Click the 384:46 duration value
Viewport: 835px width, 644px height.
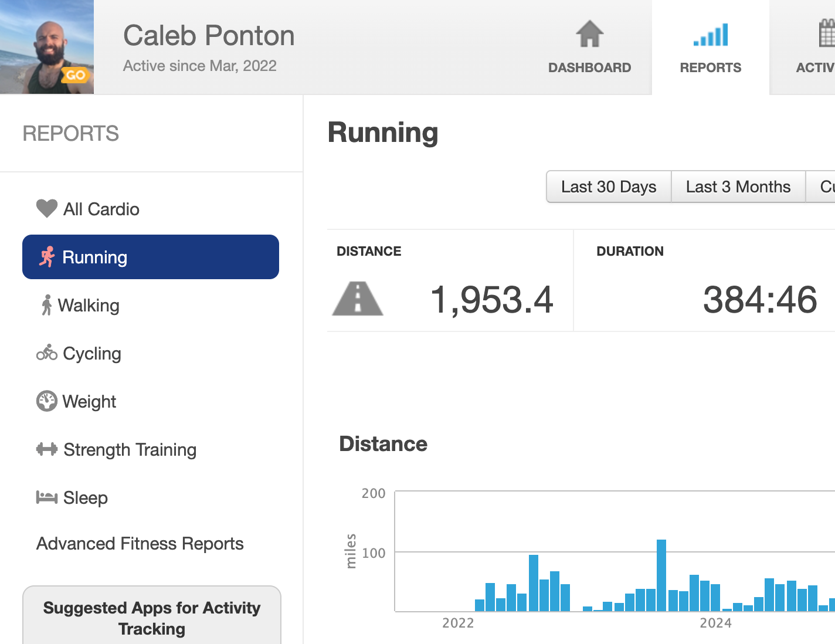pyautogui.click(x=760, y=300)
